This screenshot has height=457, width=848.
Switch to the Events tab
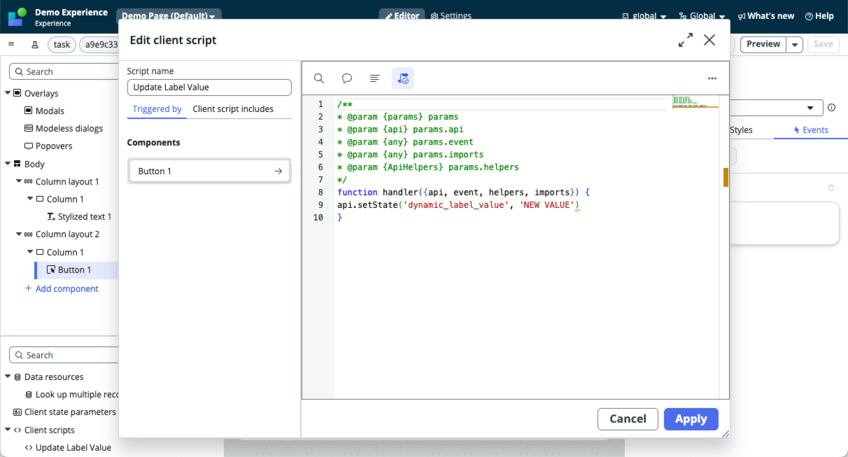click(811, 130)
